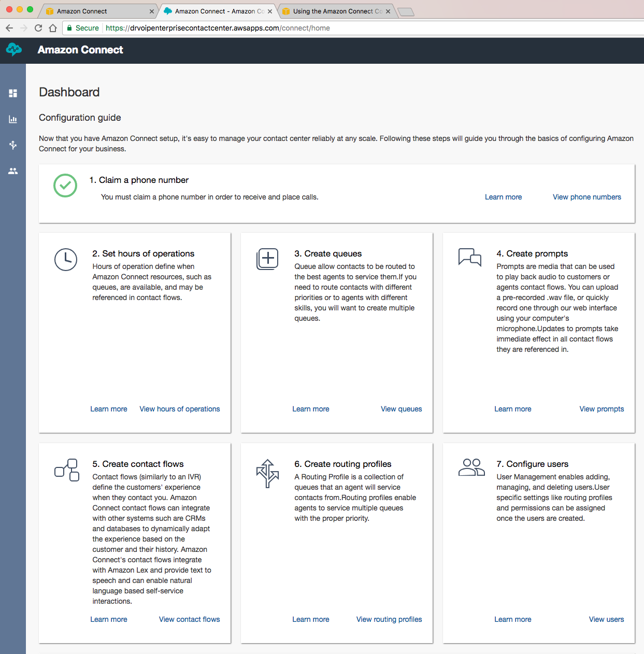Click the green checkmark for Claim a phone number

(x=65, y=186)
